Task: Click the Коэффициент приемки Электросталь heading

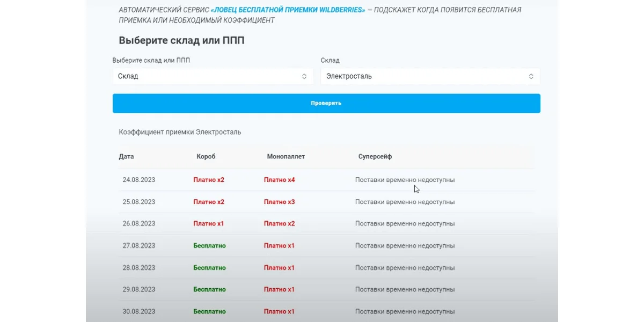Action: pyautogui.click(x=180, y=132)
